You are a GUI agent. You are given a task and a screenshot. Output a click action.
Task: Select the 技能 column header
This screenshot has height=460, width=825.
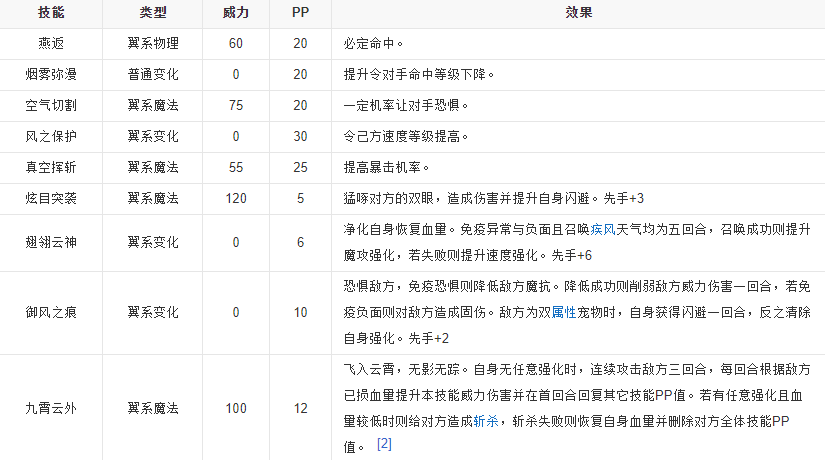[51, 13]
